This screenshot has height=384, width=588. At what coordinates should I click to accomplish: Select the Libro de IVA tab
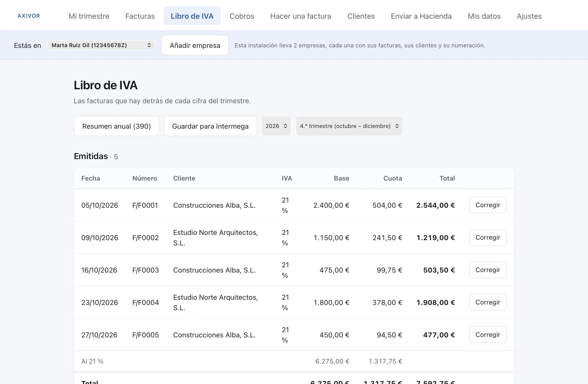click(192, 16)
